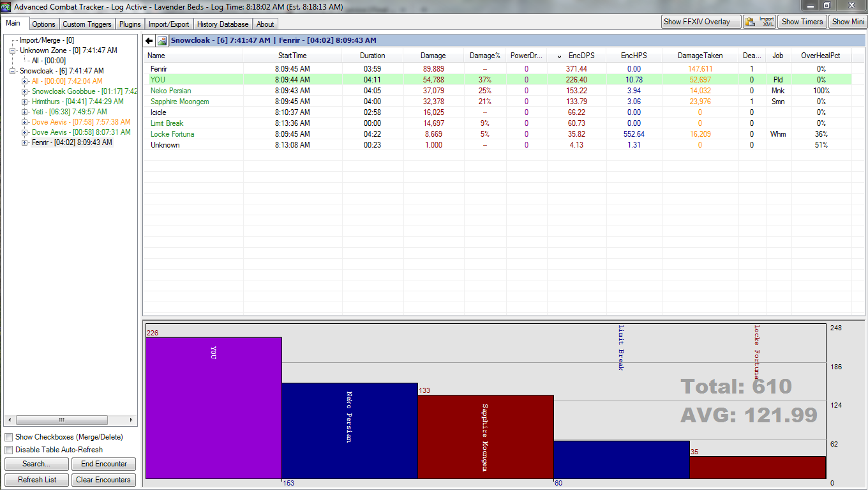The image size is (868, 490).
Task: Enable Disable Table Auto-Refresh checkbox
Action: [x=9, y=450]
